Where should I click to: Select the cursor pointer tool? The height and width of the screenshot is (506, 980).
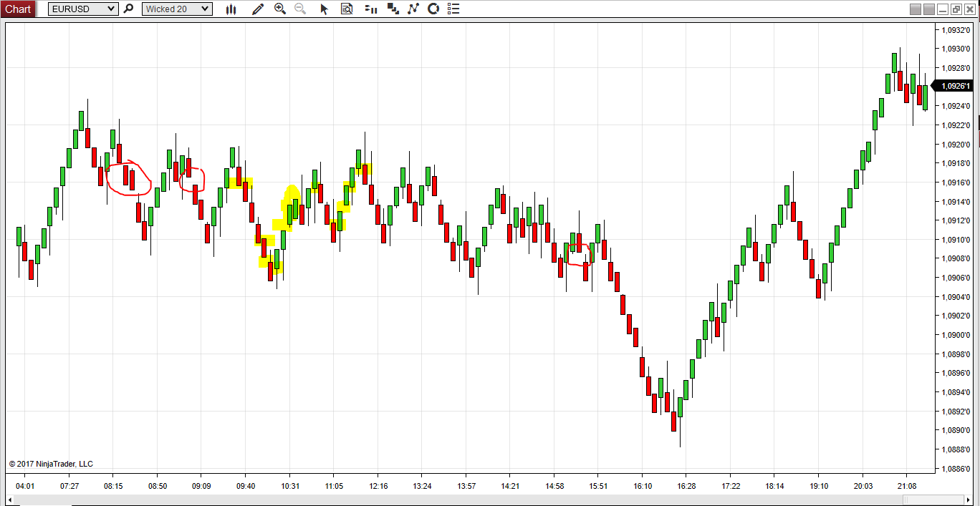tap(324, 9)
